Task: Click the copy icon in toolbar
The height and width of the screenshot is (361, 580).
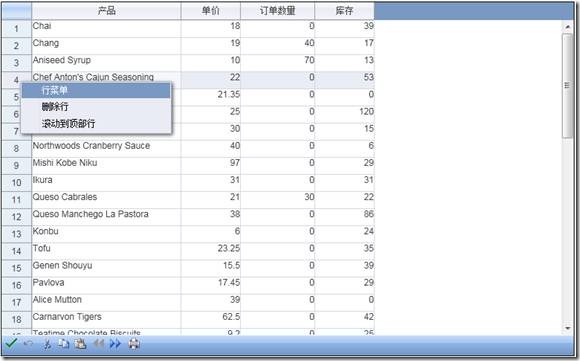Action: 64,344
